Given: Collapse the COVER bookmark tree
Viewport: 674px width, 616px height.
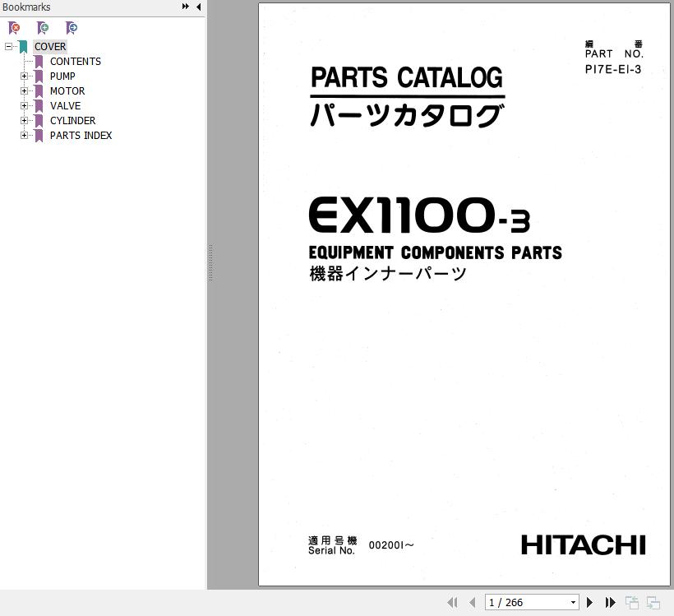Looking at the screenshot, I should point(8,46).
